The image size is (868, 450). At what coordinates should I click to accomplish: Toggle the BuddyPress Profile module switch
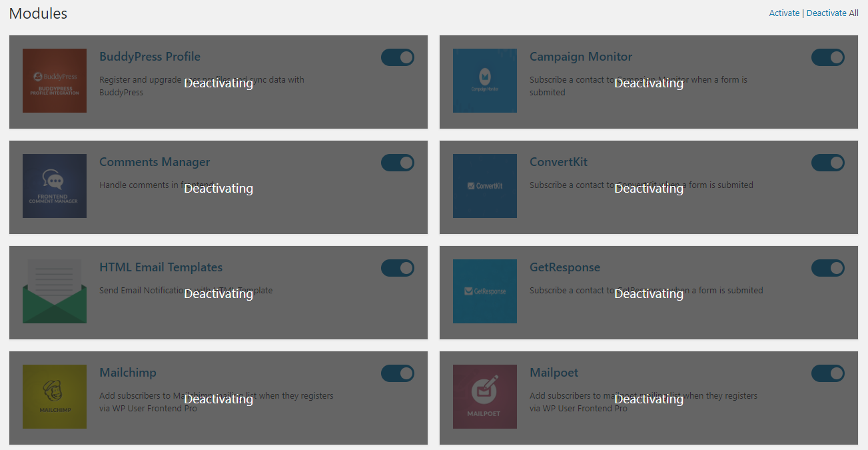click(x=398, y=57)
